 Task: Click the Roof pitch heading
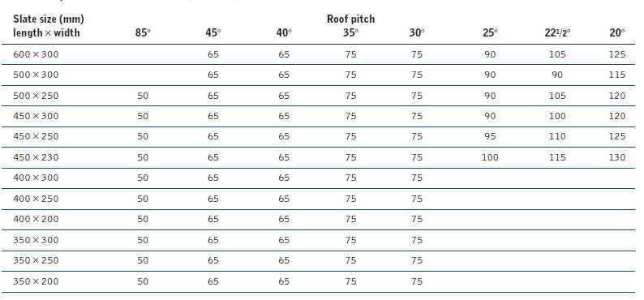[350, 19]
